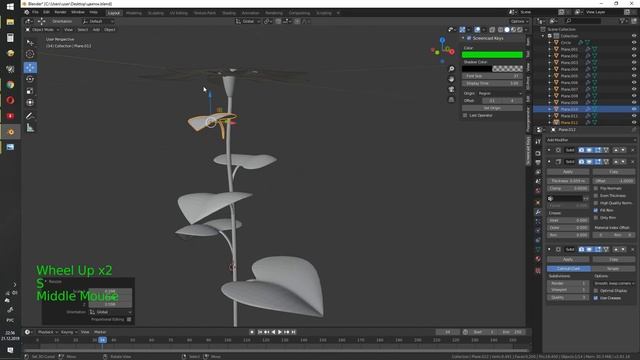Image resolution: width=640 pixels, height=360 pixels.
Task: Switch to the Modeling workspace tab
Action: 133,13
